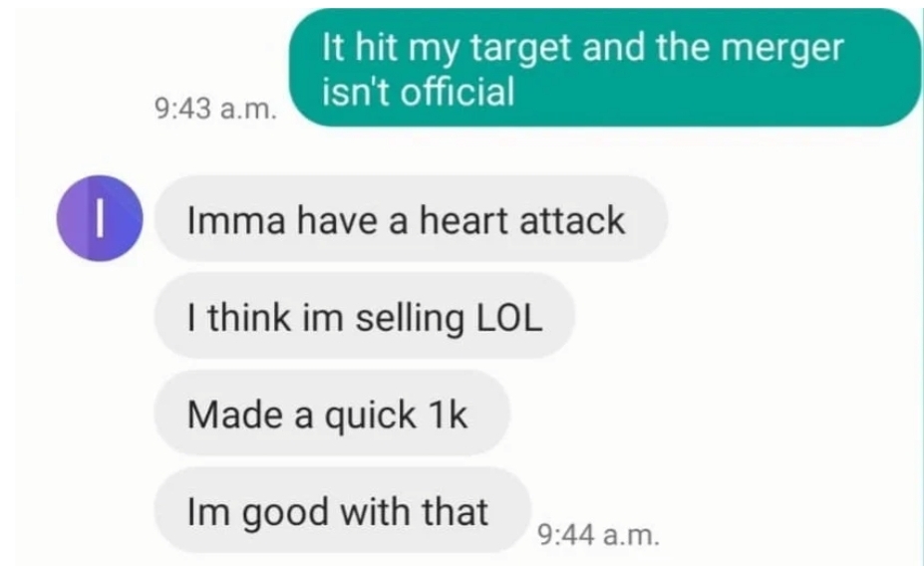The image size is (924, 566).
Task: Click the 9:43 a.m. timestamp
Action: [215, 109]
